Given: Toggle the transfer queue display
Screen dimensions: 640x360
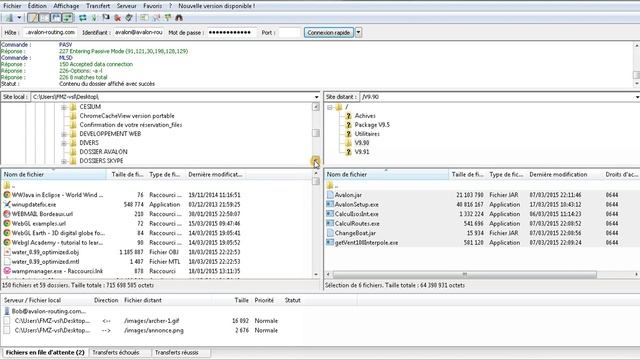Looking at the screenshot, I should (x=67, y=18).
